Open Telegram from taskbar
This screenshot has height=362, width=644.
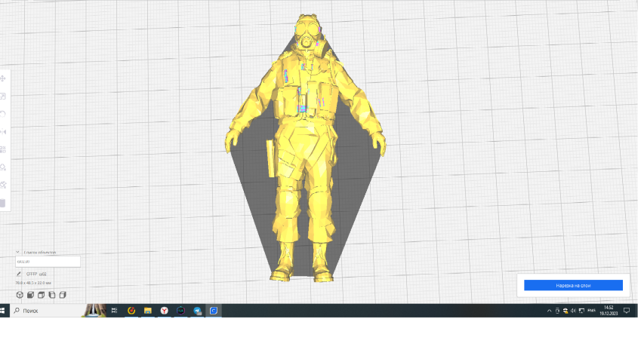(197, 311)
